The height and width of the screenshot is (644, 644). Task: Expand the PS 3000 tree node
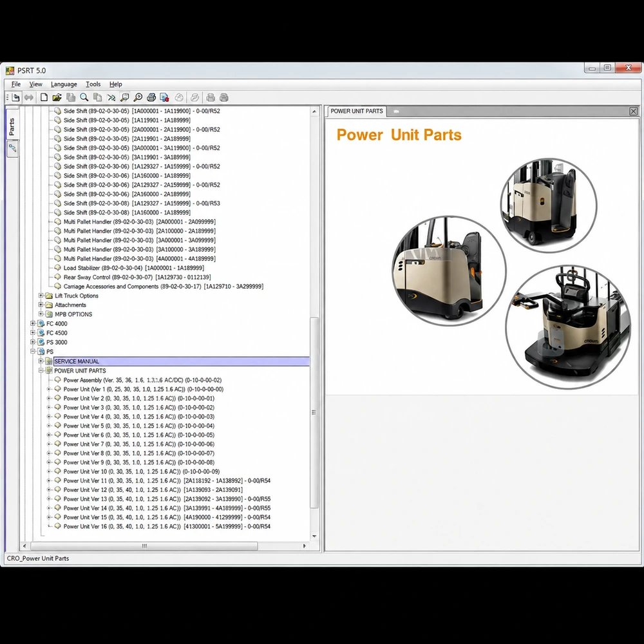[32, 342]
